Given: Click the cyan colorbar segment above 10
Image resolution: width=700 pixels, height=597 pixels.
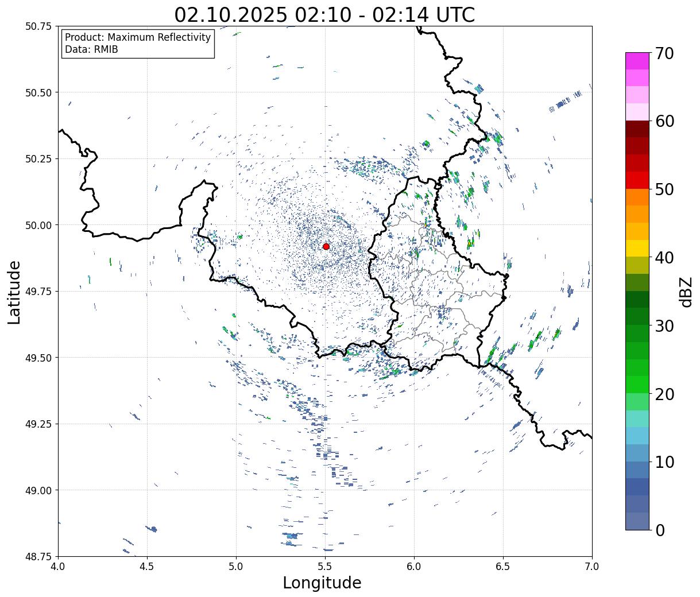Looking at the screenshot, I should click(637, 436).
